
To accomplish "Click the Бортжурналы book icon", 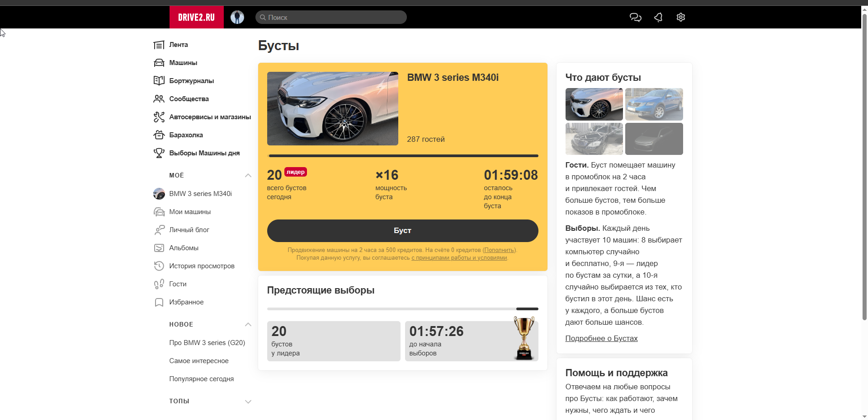I will 159,81.
